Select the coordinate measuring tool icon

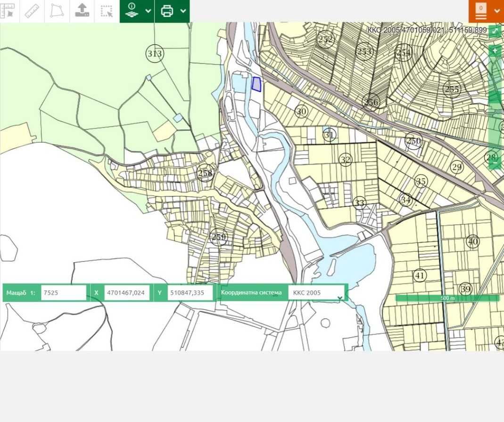8,11
